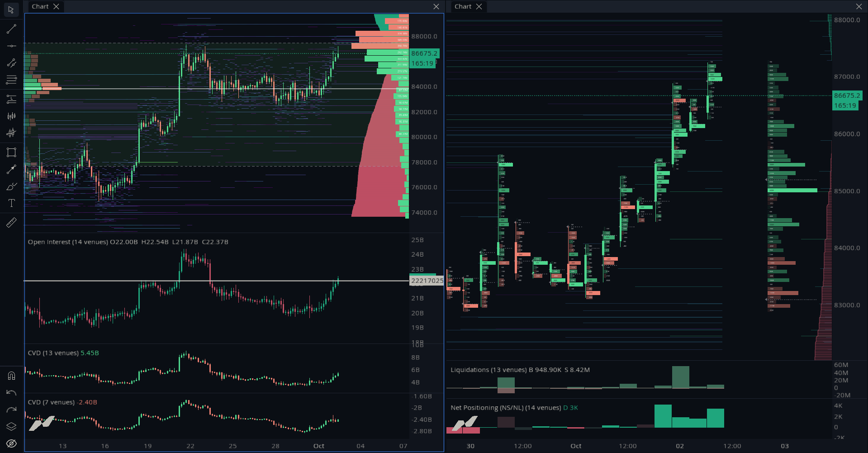Select the candlestick bars tool
This screenshot has height=453, width=868.
coord(11,116)
